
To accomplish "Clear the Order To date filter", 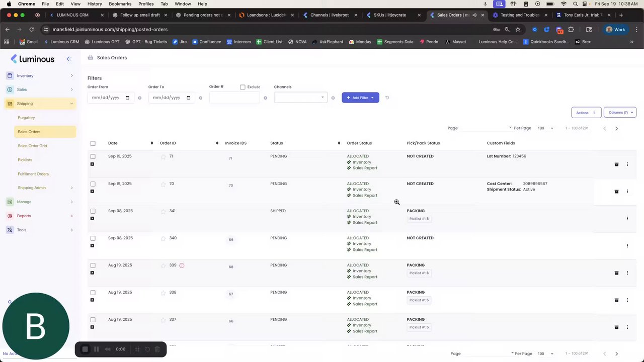I will 200,98.
